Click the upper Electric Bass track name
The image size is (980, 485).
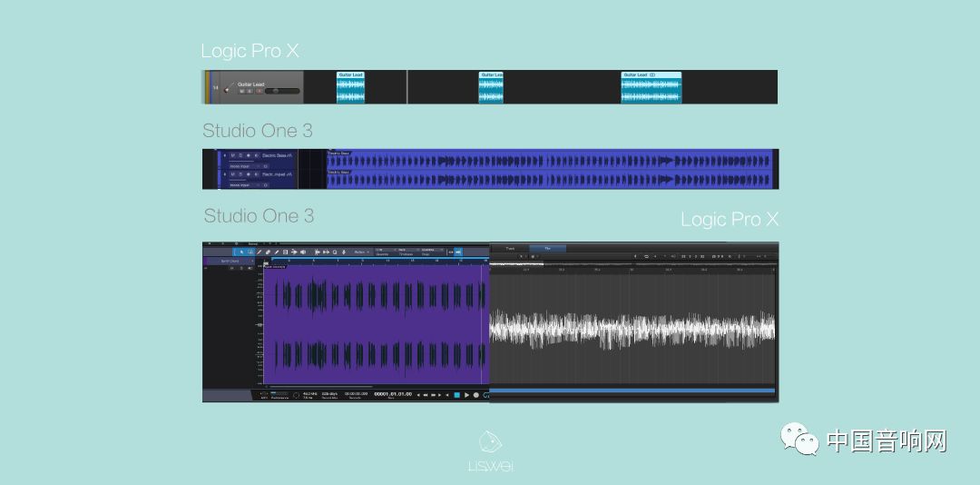pos(274,155)
